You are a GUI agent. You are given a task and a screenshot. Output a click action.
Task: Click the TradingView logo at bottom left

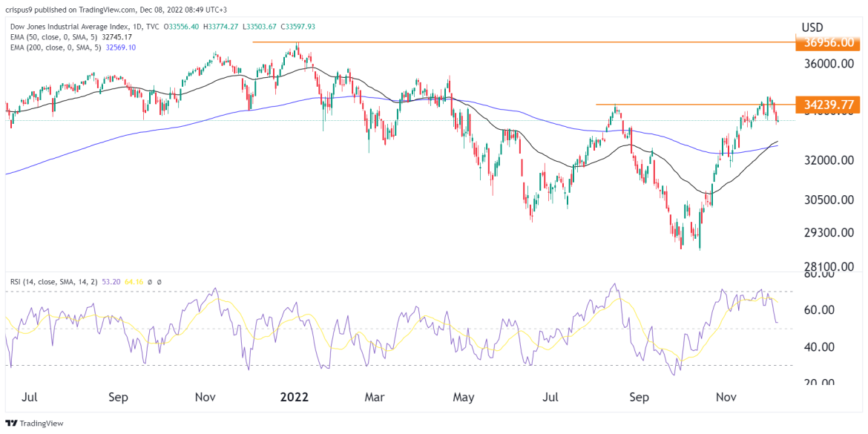click(34, 423)
